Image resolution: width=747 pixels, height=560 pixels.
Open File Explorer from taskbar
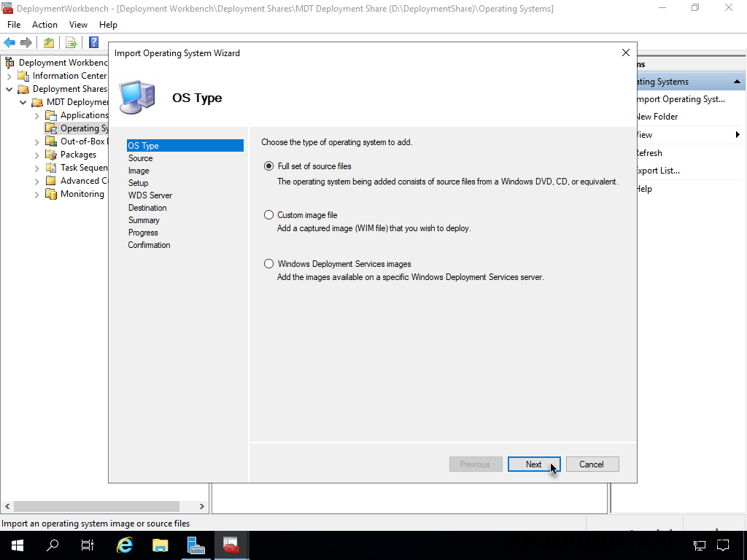160,545
